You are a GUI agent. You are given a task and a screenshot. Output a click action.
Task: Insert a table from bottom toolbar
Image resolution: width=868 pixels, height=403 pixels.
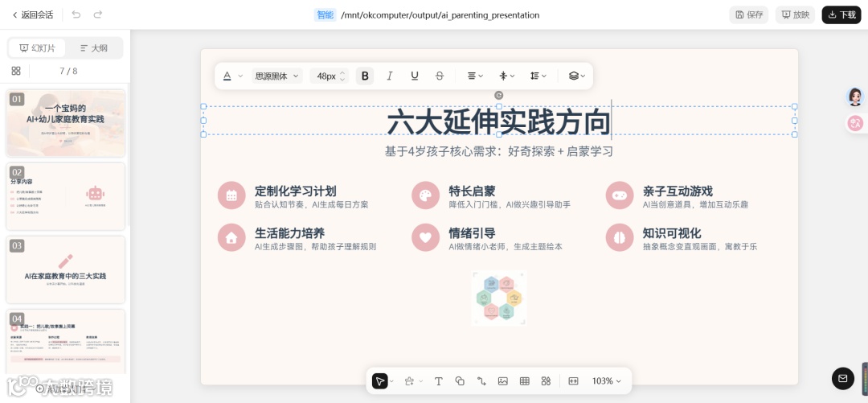click(524, 380)
